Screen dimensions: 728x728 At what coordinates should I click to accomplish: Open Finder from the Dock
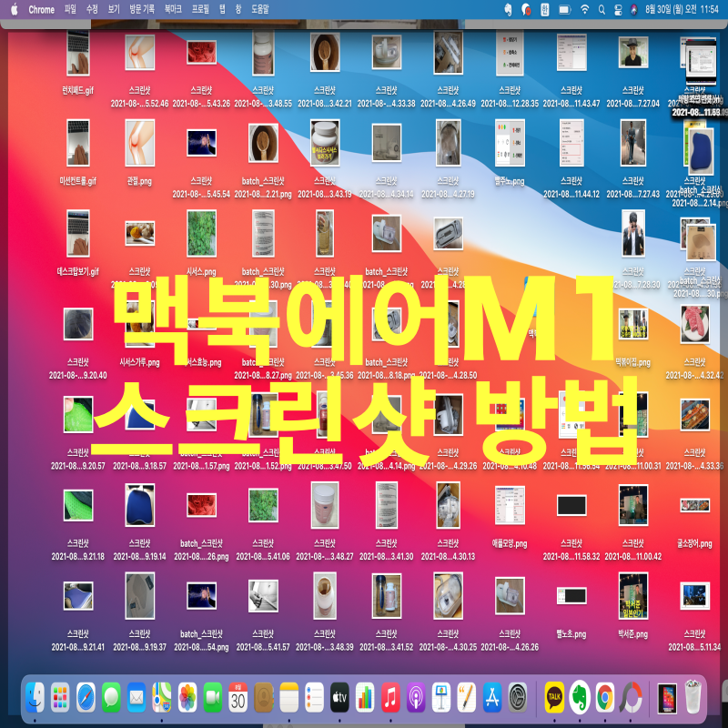coord(35,696)
